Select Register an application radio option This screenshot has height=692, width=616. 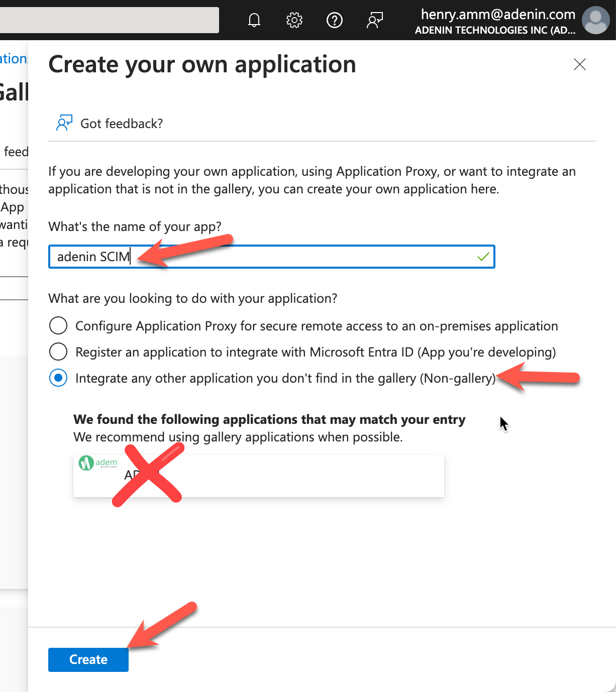(58, 352)
